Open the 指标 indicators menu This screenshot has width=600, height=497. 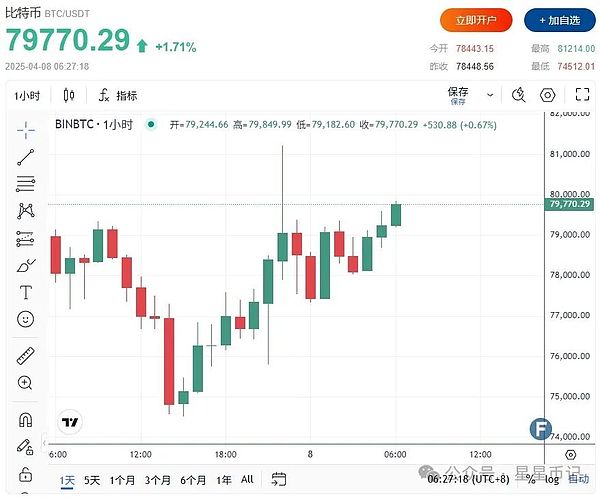tap(118, 96)
